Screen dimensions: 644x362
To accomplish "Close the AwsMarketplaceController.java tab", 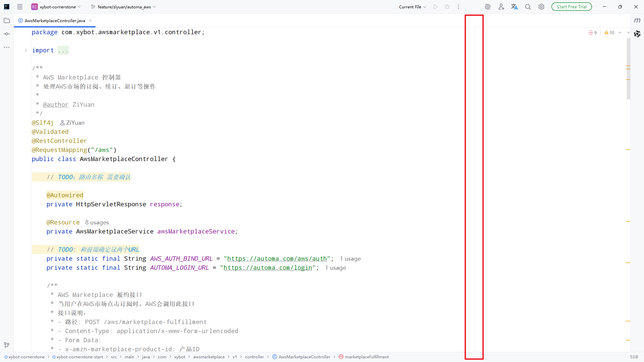I will tap(90, 20).
